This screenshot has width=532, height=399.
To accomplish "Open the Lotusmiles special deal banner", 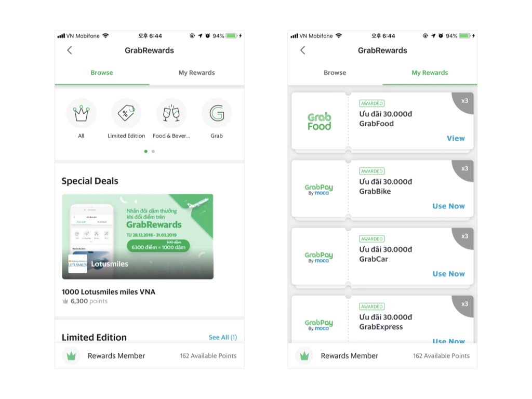I will (138, 236).
